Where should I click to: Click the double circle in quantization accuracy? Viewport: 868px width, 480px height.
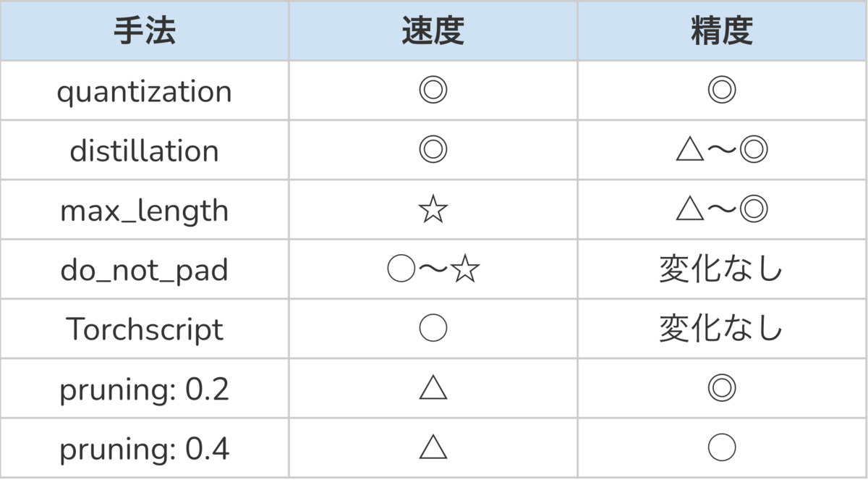click(x=722, y=90)
